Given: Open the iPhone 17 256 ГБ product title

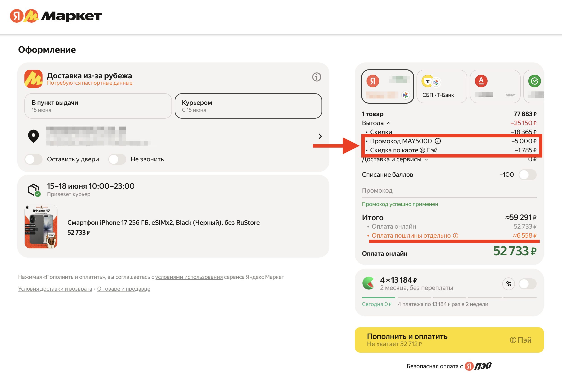Looking at the screenshot, I should (163, 222).
